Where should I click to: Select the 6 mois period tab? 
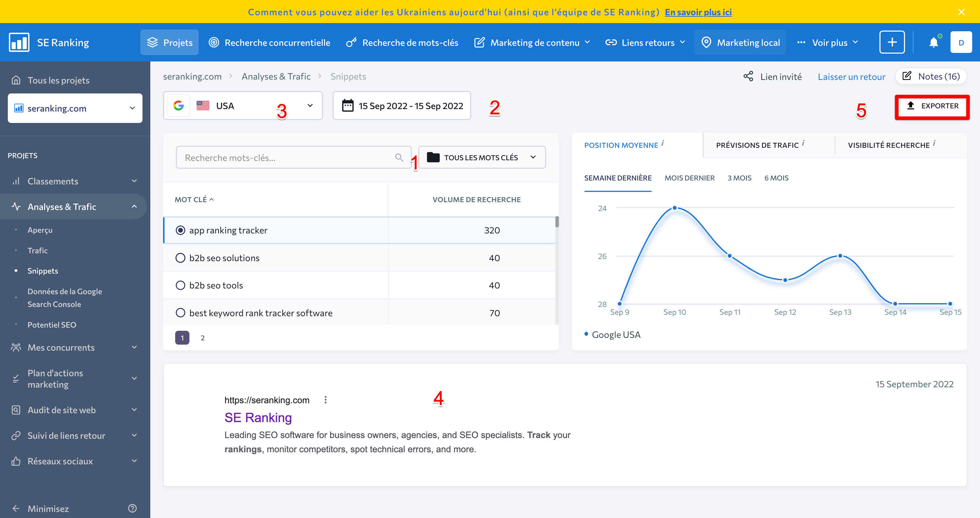tap(776, 178)
